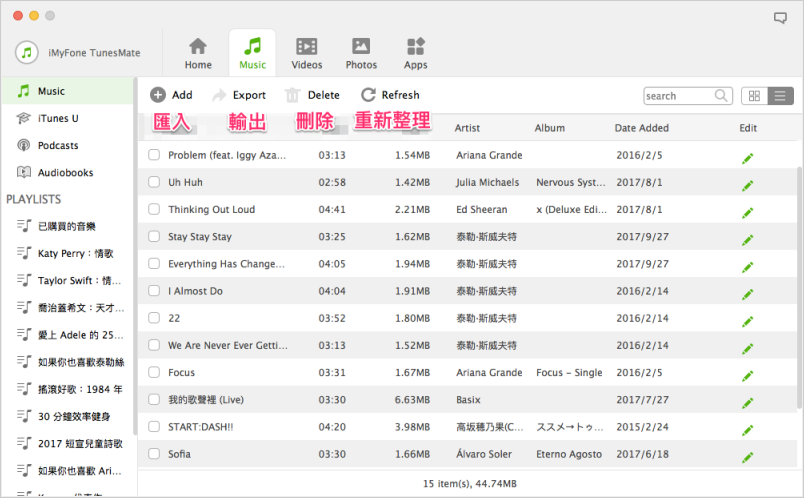Open the Katy Perry：情歌 playlist
The image size is (804, 498).
(x=75, y=253)
